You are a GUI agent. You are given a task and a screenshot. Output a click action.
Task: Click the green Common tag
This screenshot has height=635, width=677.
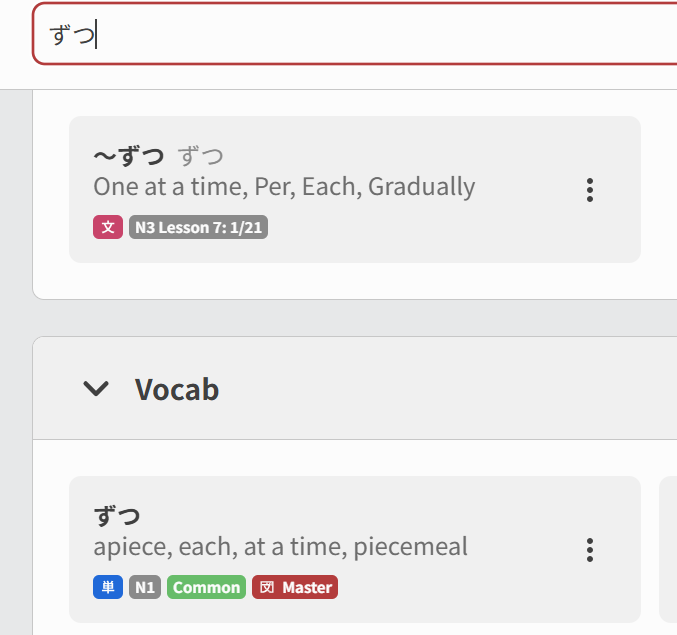pos(206,588)
